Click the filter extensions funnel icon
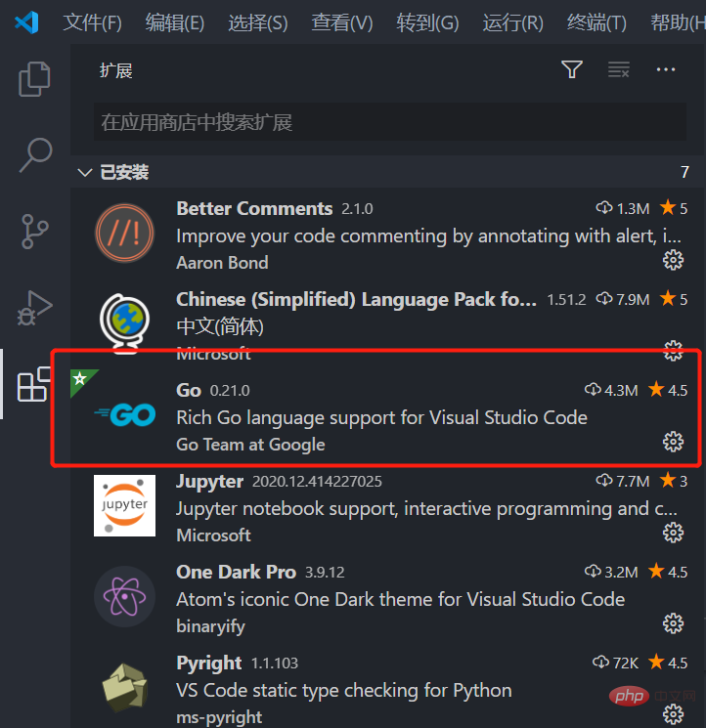Screen dimensions: 706x728 (572, 69)
